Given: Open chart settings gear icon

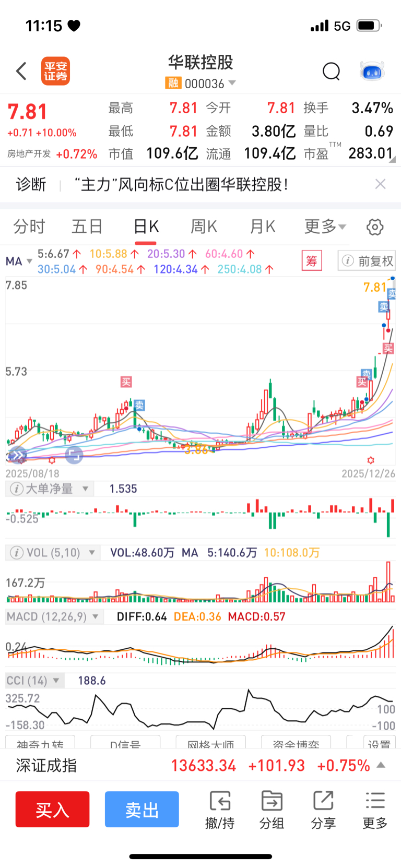Looking at the screenshot, I should pyautogui.click(x=375, y=227).
